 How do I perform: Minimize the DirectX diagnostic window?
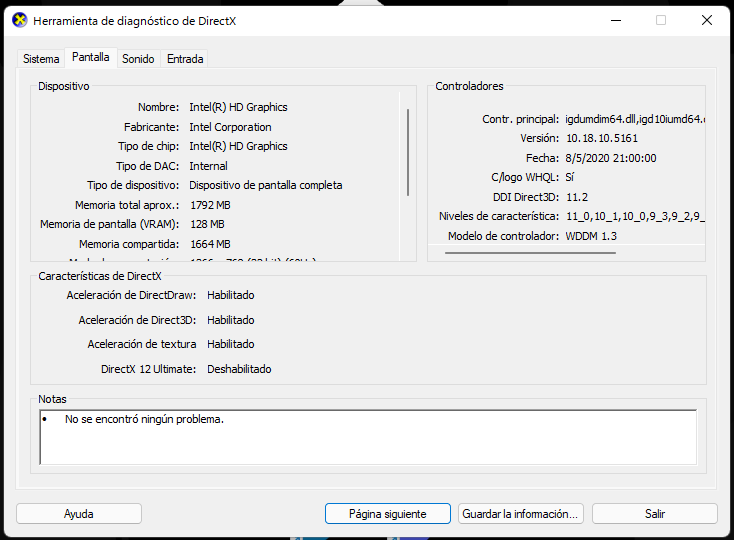pyautogui.click(x=616, y=20)
